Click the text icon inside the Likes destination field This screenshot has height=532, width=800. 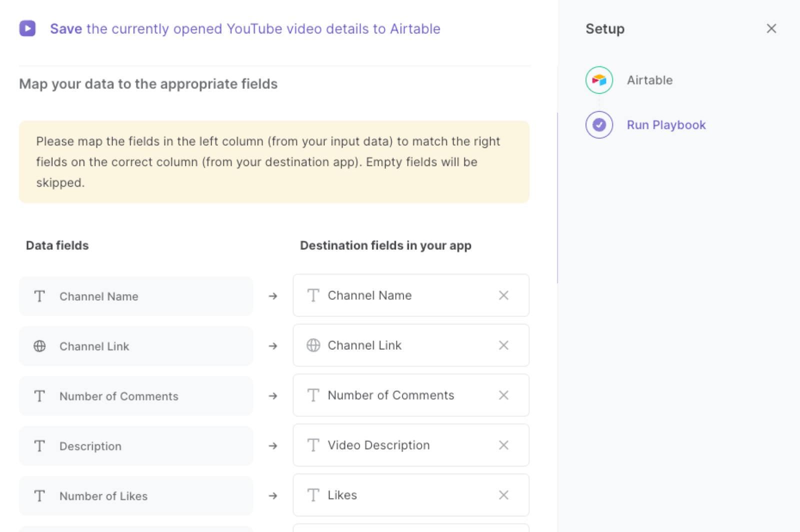[313, 495]
